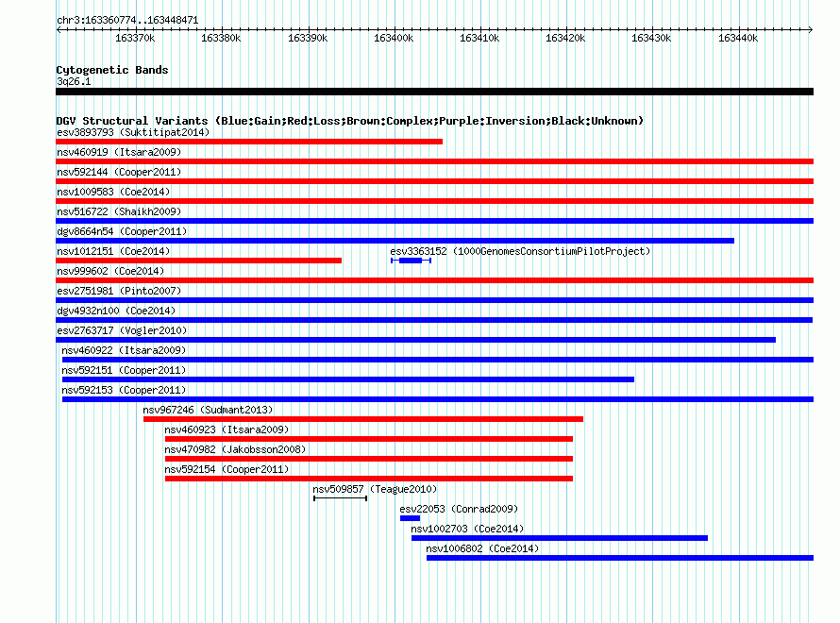Image resolution: width=840 pixels, height=623 pixels.
Task: Select the blue dgv8664n54 gain bar
Action: pyautogui.click(x=395, y=241)
